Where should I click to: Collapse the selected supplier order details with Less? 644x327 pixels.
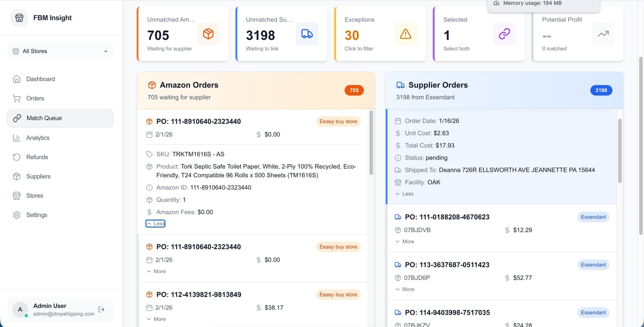(x=405, y=194)
